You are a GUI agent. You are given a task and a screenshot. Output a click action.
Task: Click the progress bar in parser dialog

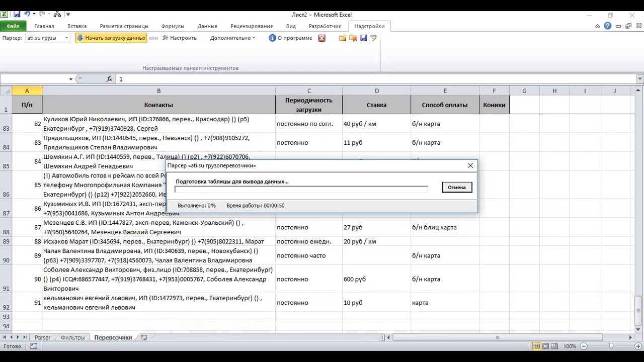point(301,189)
